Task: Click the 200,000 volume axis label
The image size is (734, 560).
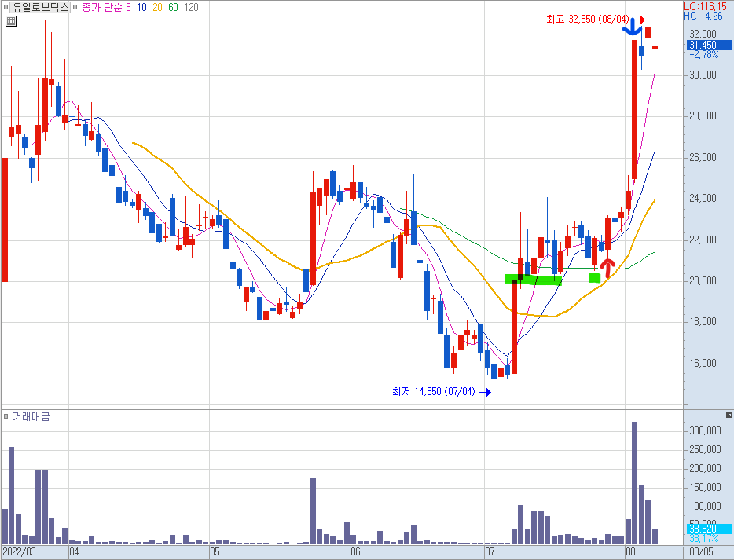Action: click(x=705, y=468)
